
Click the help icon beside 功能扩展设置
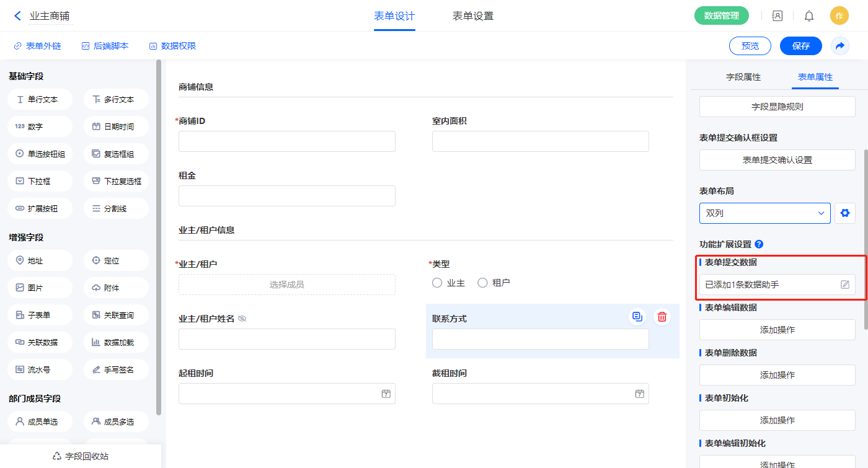click(x=759, y=244)
